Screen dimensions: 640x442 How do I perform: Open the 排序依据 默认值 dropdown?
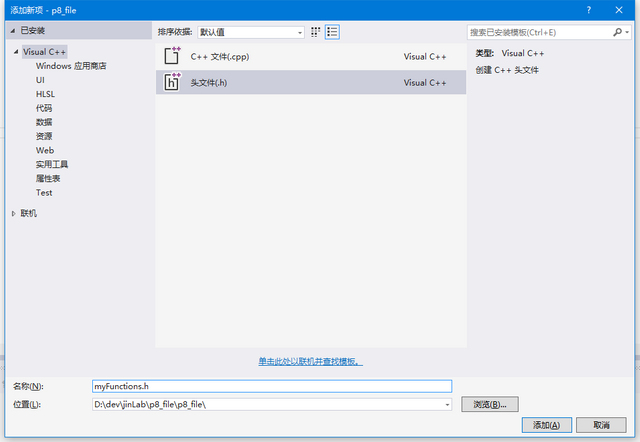251,32
